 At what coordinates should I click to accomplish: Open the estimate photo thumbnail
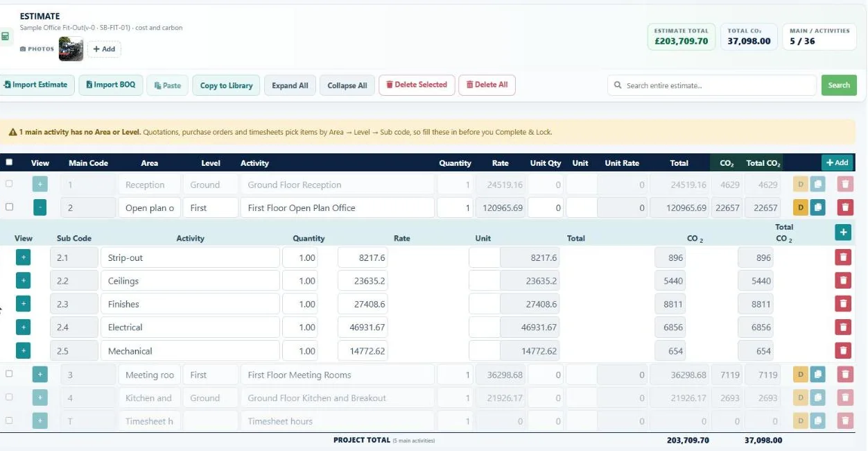tap(71, 49)
